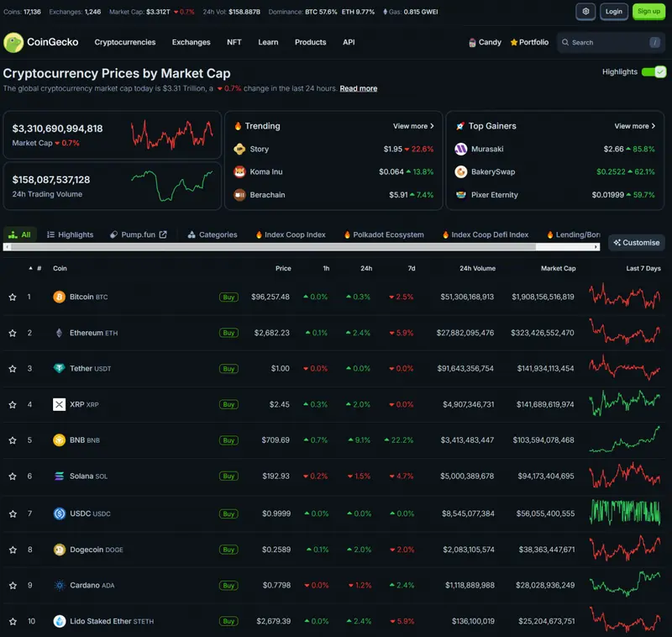Favorite Ethereum with its star
Viewport: 672px width, 637px height.
coord(13,333)
